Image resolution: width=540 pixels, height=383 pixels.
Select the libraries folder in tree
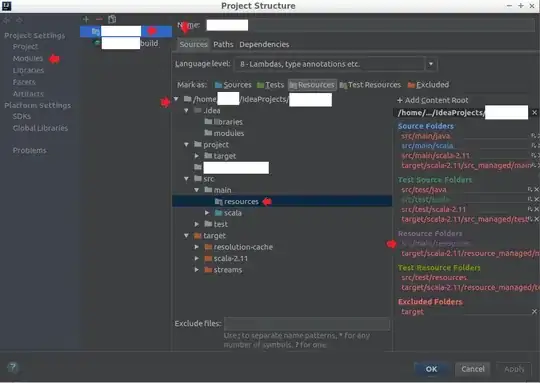point(224,122)
